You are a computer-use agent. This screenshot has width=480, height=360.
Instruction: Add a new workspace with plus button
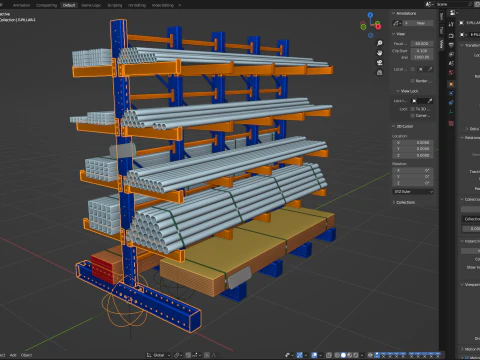click(180, 5)
